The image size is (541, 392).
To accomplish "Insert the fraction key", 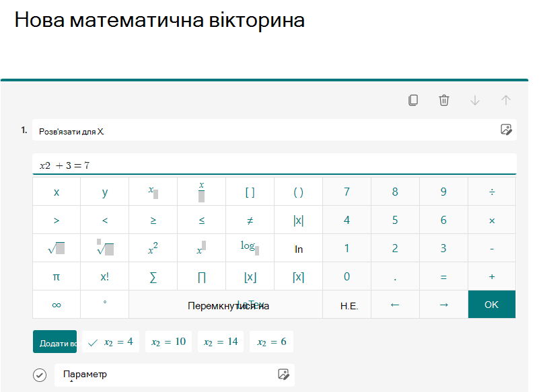I will click(x=201, y=192).
